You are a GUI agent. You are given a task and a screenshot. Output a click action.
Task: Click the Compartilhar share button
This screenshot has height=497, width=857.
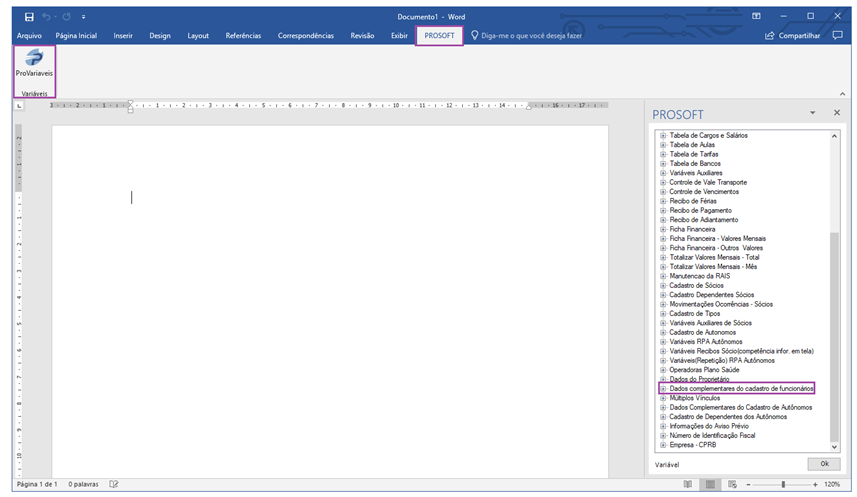click(793, 36)
